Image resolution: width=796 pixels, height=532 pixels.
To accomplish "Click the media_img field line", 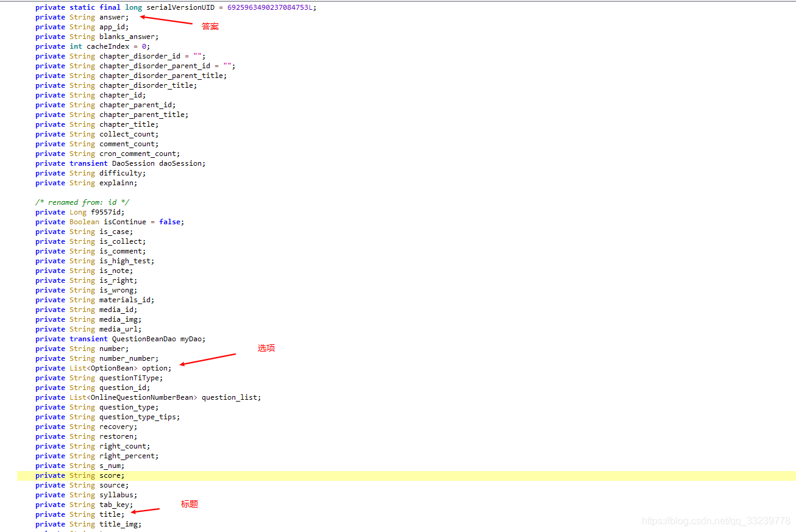I will pyautogui.click(x=88, y=319).
